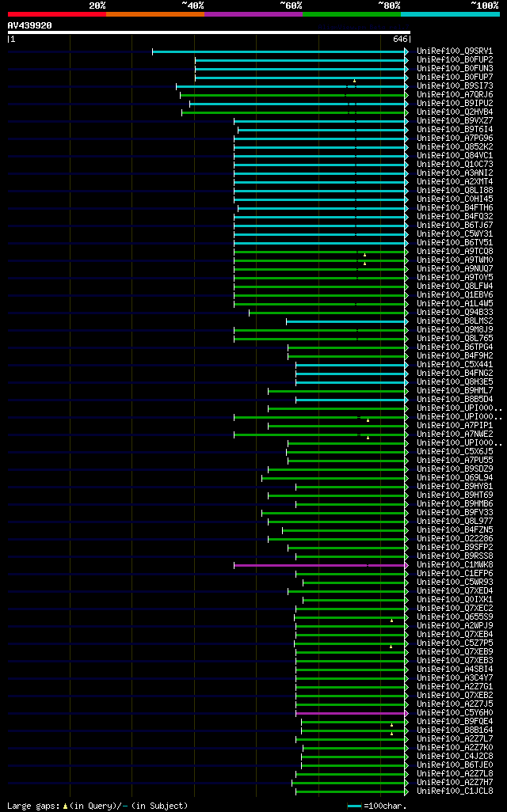View UniRef100_C5X441 hit
The height and width of the screenshot is (812, 507).
click(455, 365)
